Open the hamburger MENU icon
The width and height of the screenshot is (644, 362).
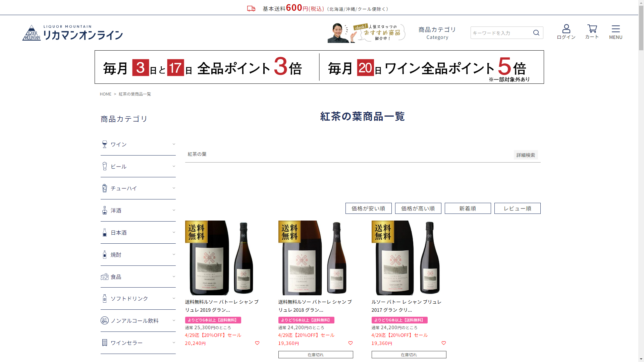pyautogui.click(x=615, y=29)
